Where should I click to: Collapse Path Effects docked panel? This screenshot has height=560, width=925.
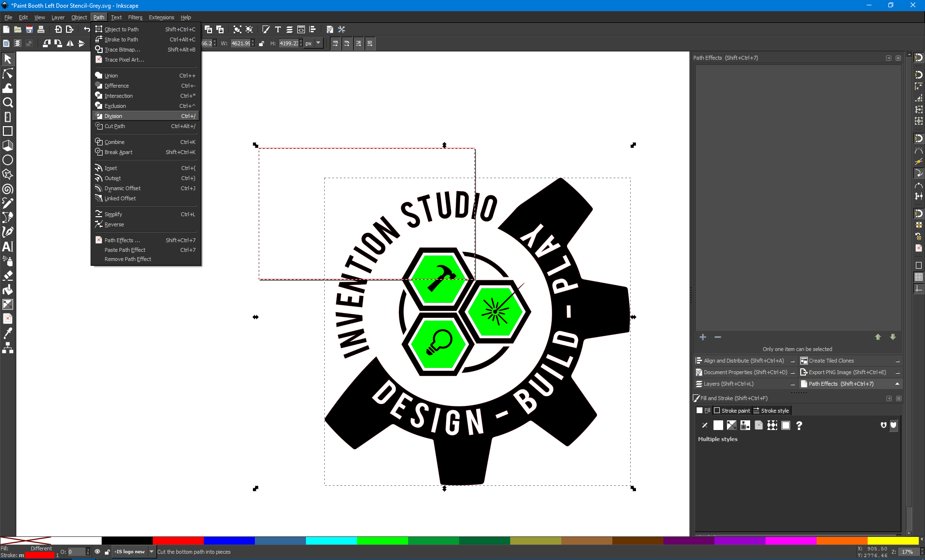pyautogui.click(x=850, y=384)
